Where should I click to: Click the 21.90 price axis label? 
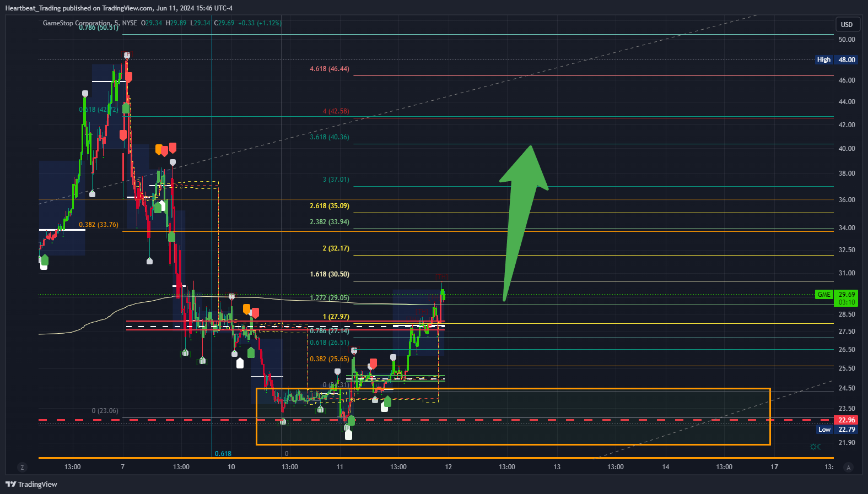[x=847, y=443]
